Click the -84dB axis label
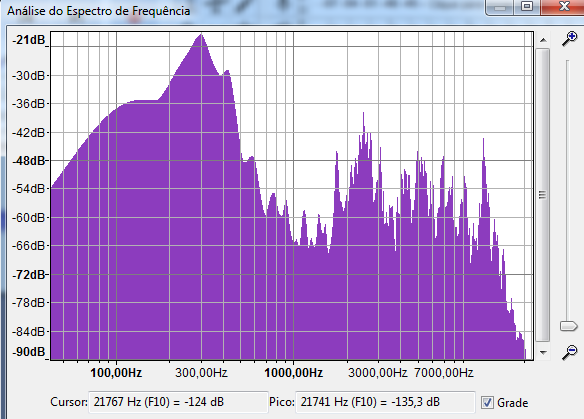Viewport: 584px width, 419px height. pyautogui.click(x=29, y=331)
